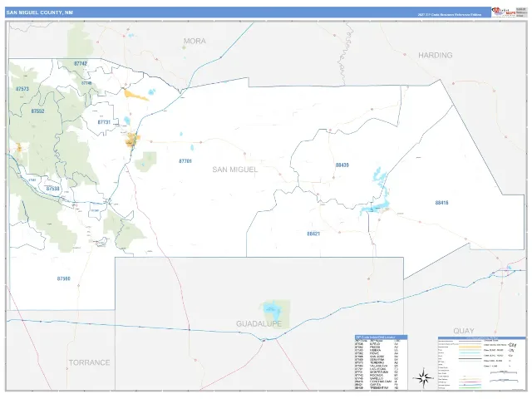532x399 pixels.
Task: Select the MORA county label
Action: pos(195,41)
